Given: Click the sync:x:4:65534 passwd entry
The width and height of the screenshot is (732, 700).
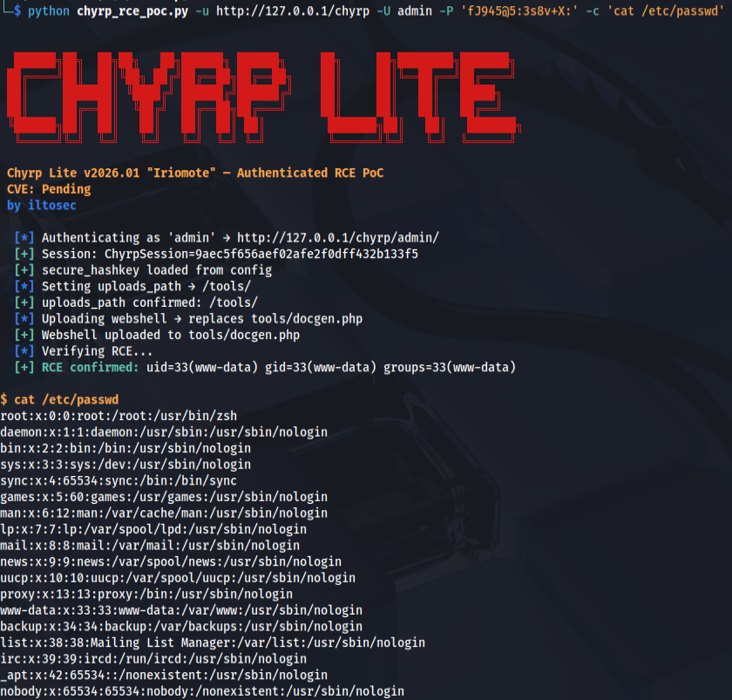Looking at the screenshot, I should [x=119, y=480].
